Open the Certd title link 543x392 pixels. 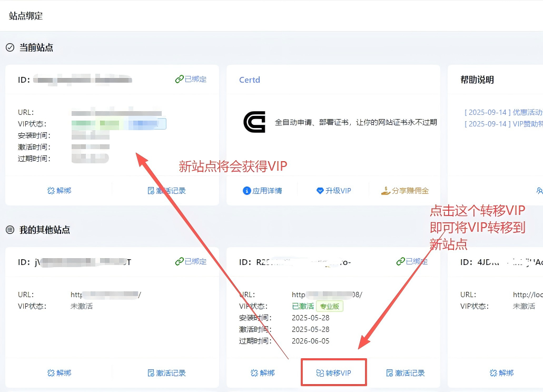coord(250,80)
